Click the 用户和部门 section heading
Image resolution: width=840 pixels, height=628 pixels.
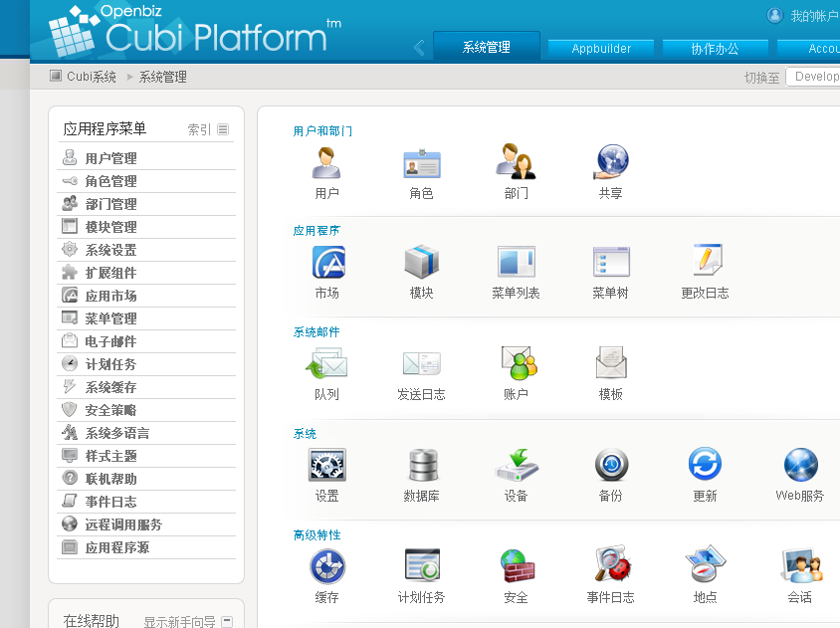tap(322, 131)
